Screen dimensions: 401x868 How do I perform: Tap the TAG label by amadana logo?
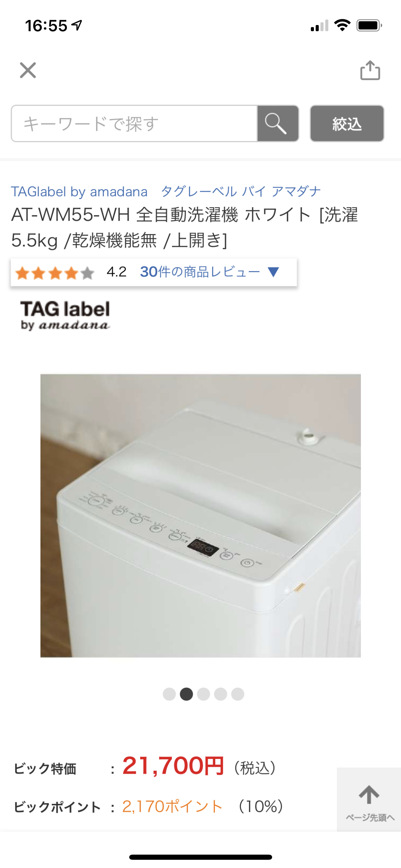[x=65, y=315]
